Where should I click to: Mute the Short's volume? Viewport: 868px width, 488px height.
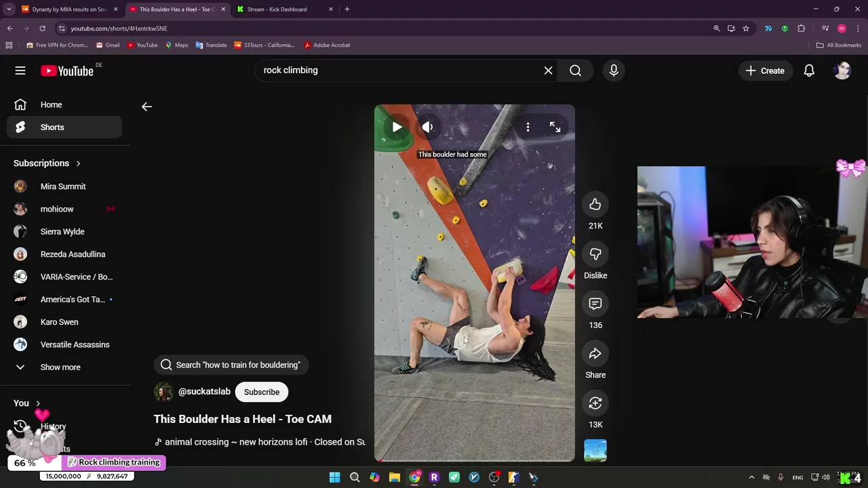[427, 127]
